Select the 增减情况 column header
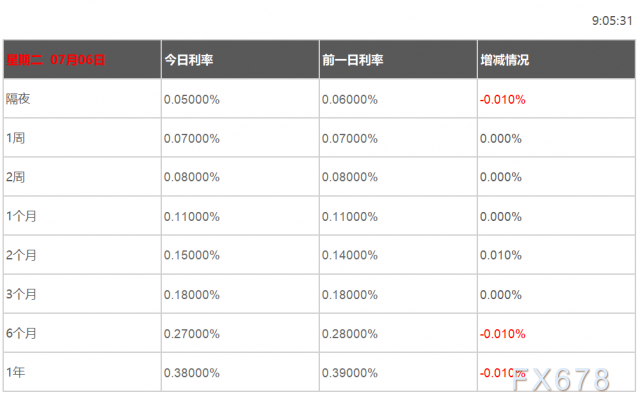This screenshot has width=640, height=415. click(505, 60)
